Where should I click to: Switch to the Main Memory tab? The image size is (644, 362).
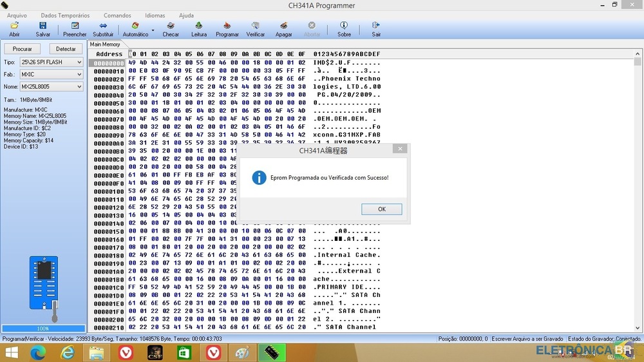click(105, 44)
